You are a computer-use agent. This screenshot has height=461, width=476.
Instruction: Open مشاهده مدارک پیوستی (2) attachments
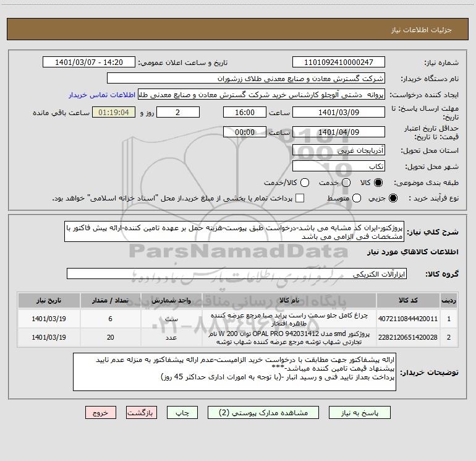[x=263, y=413]
